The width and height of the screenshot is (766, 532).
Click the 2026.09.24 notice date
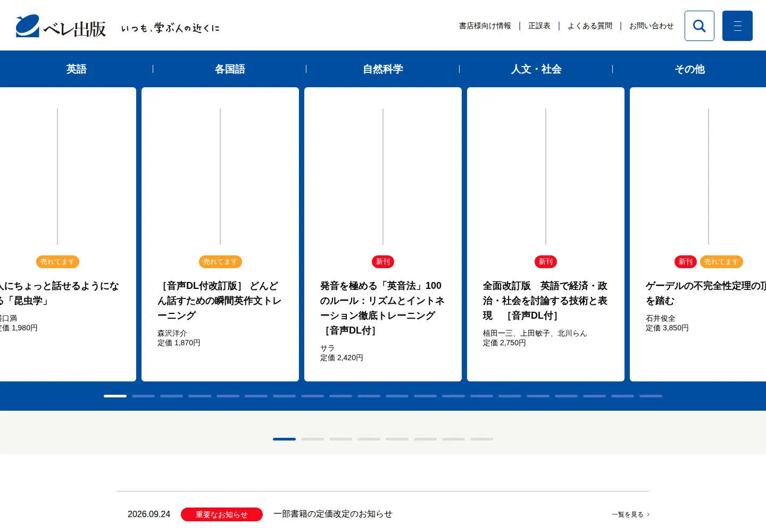(x=149, y=514)
